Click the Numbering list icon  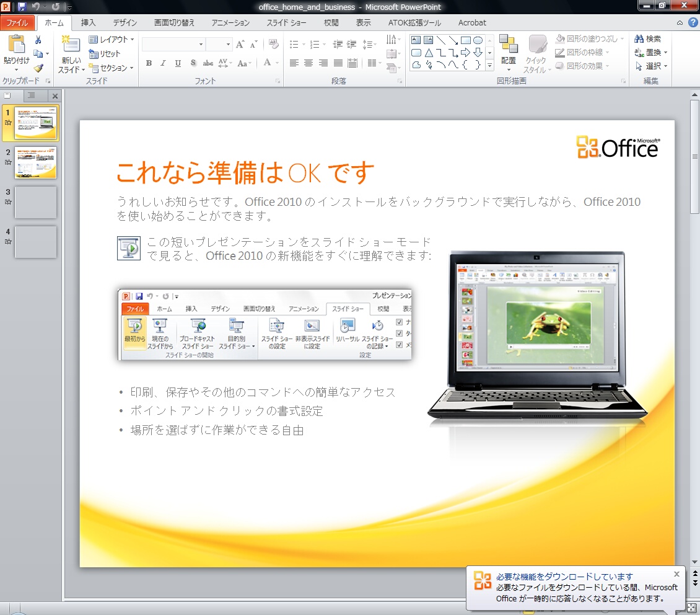[x=315, y=44]
